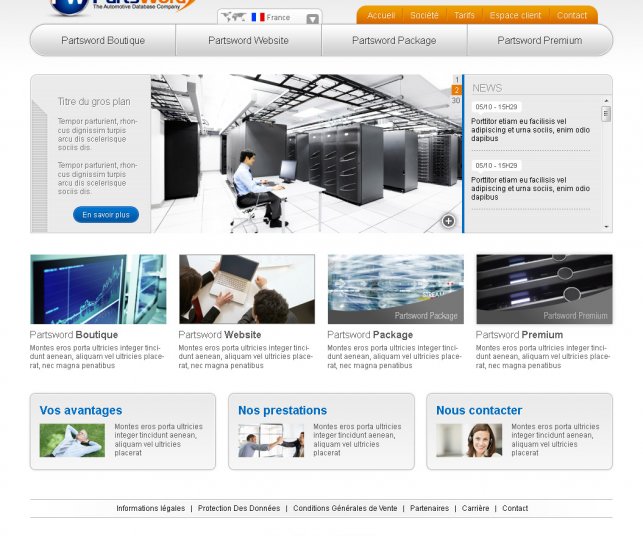The width and height of the screenshot is (643, 536).
Task: Open the second Porttitor etiam news entry
Action: click(x=530, y=189)
